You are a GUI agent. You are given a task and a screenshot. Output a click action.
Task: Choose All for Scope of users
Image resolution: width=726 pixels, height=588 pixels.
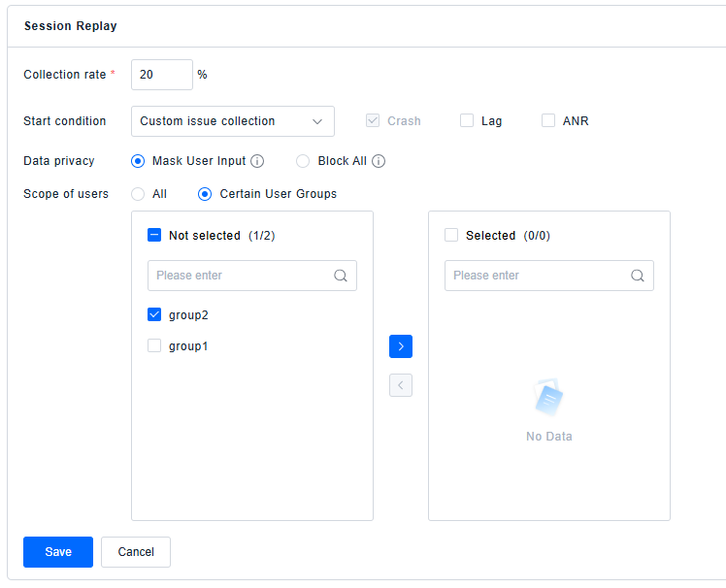point(138,194)
